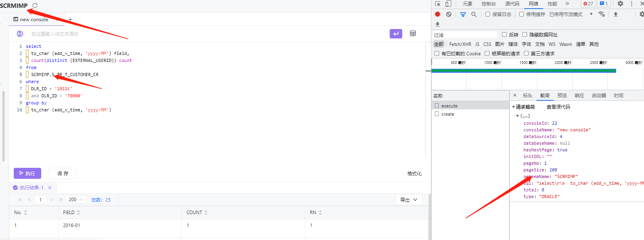The height and width of the screenshot is (240, 644).
Task: Go to first results page
Action: coord(20,200)
